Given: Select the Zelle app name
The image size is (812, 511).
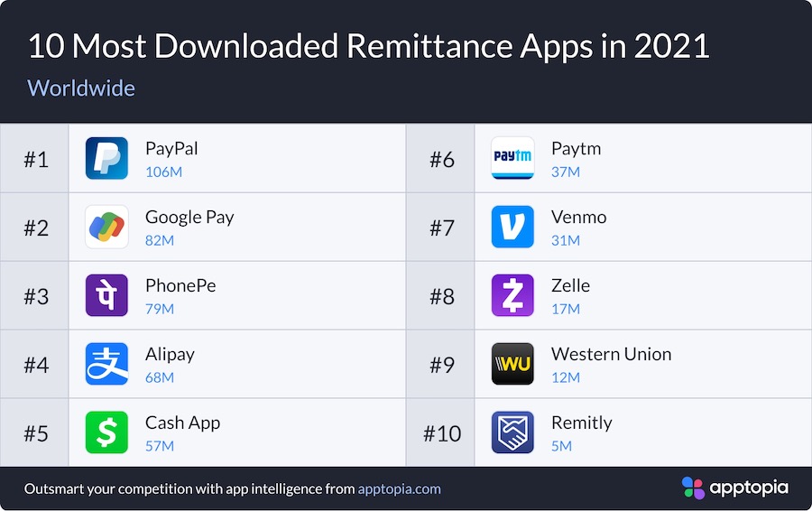Looking at the screenshot, I should click(571, 285).
